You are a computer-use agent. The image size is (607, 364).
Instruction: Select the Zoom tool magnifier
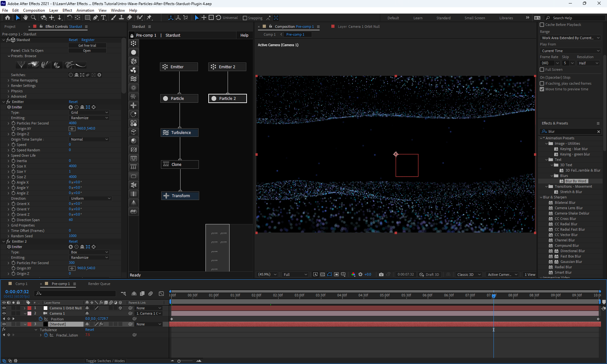[34, 18]
